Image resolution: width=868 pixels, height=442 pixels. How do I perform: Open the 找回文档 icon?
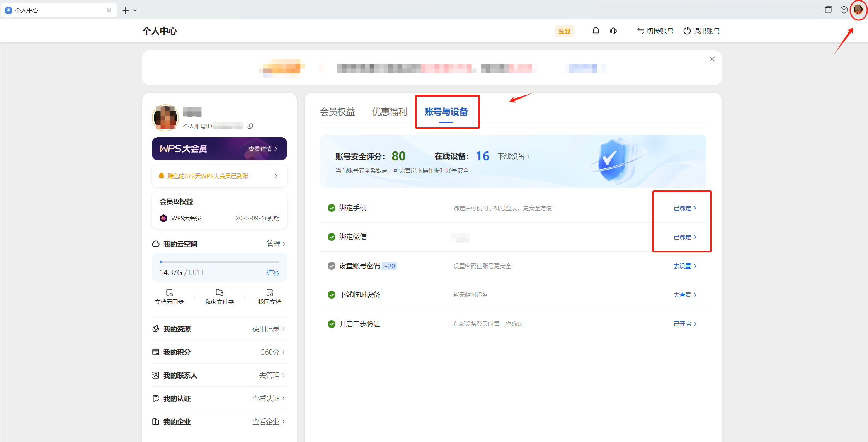270,292
